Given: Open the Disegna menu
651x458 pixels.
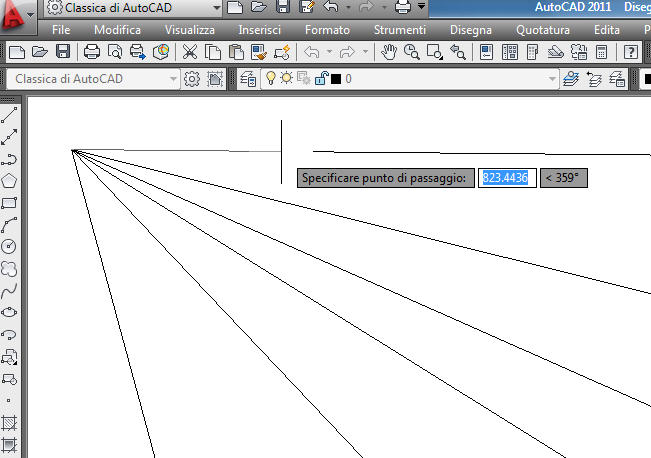Looking at the screenshot, I should tap(471, 30).
